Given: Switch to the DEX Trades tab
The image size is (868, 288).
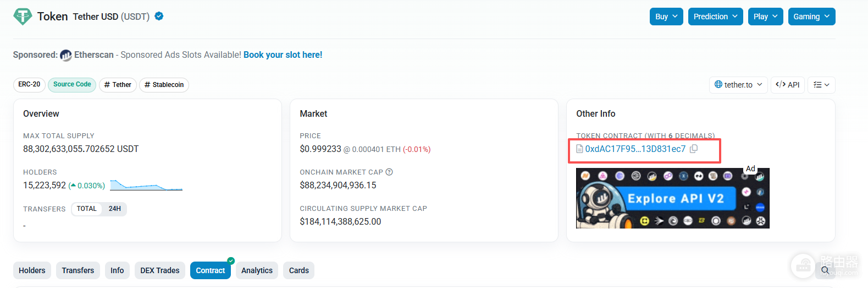Looking at the screenshot, I should click(x=160, y=270).
